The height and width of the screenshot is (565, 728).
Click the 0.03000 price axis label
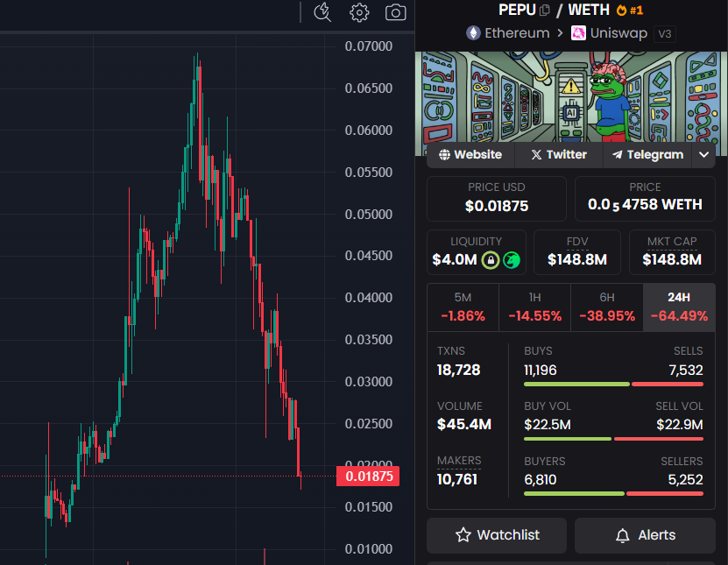click(x=369, y=382)
